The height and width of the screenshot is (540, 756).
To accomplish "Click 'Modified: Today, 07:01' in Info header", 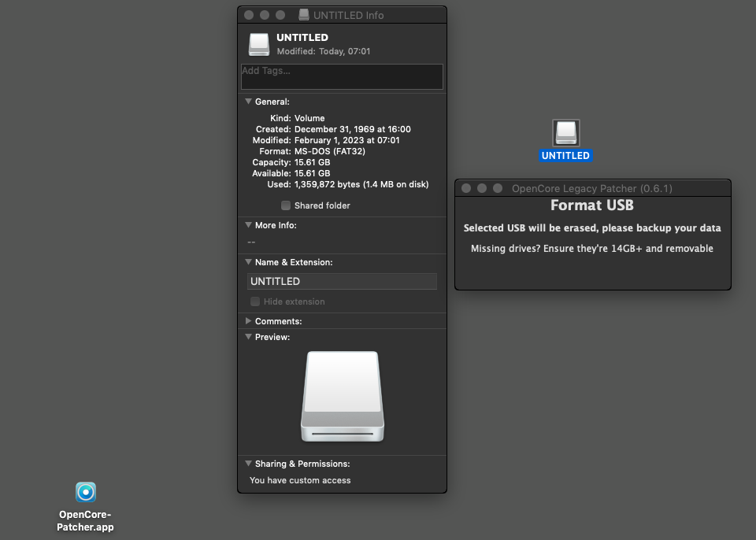I will 324,51.
